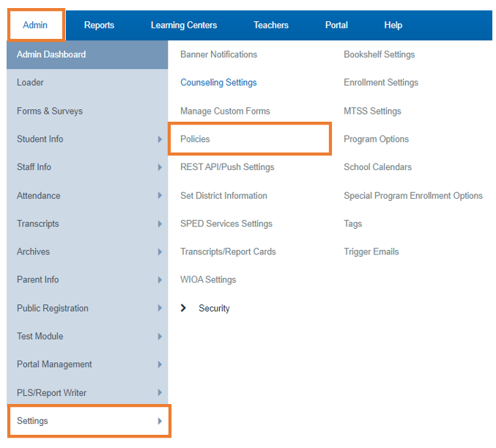Viewport: 496px width, 448px height.
Task: Select the Admin tab
Action: [x=35, y=25]
